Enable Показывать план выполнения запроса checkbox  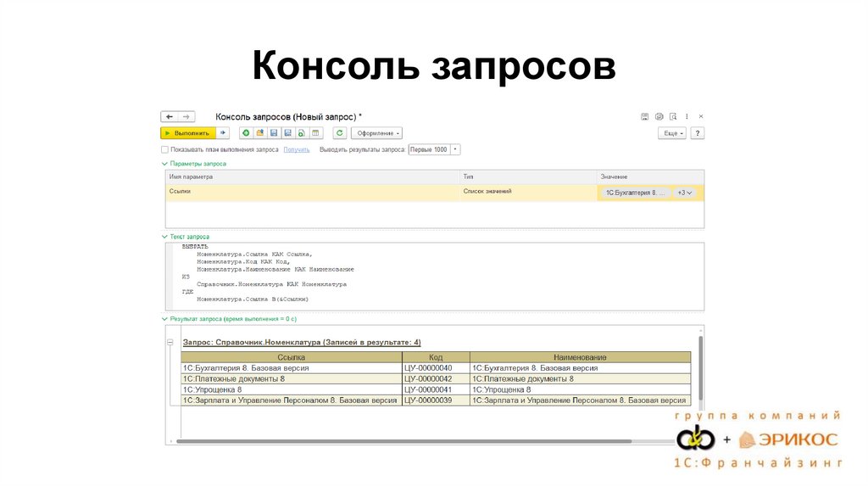pos(164,149)
